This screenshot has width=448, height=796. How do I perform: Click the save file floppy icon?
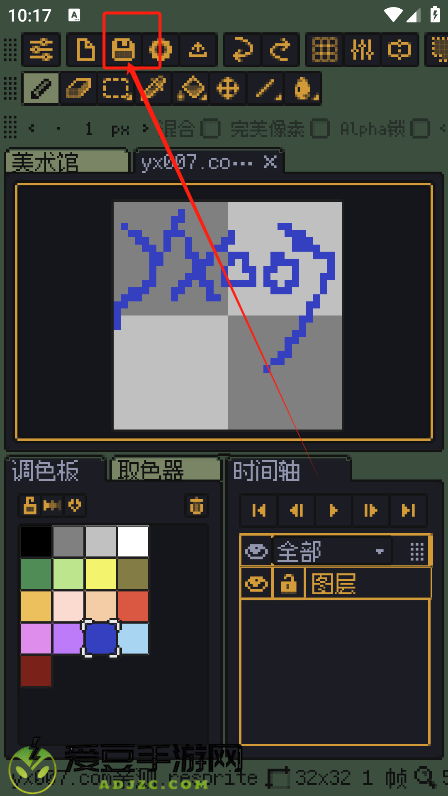[x=123, y=50]
